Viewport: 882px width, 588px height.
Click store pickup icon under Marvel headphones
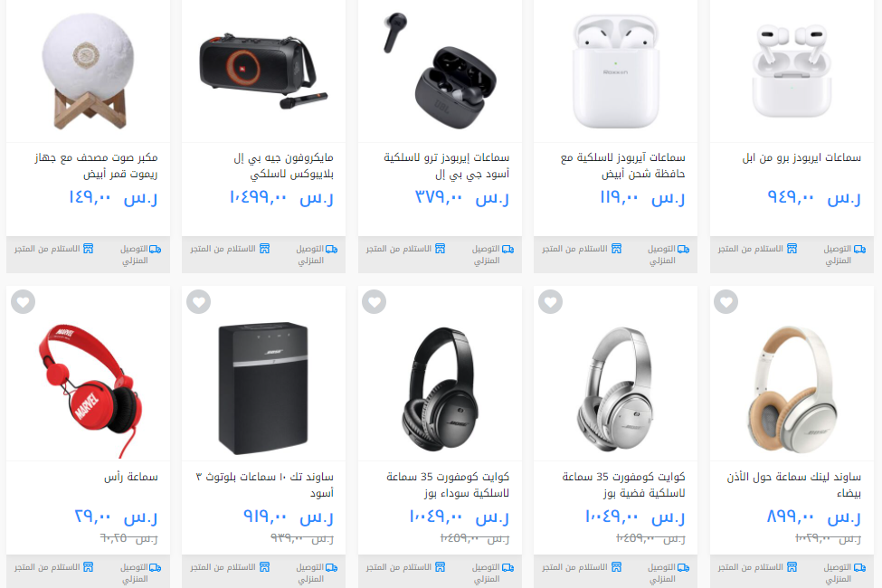tap(89, 567)
